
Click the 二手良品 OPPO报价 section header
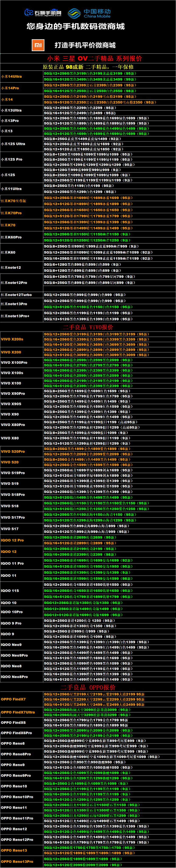tap(88, 687)
